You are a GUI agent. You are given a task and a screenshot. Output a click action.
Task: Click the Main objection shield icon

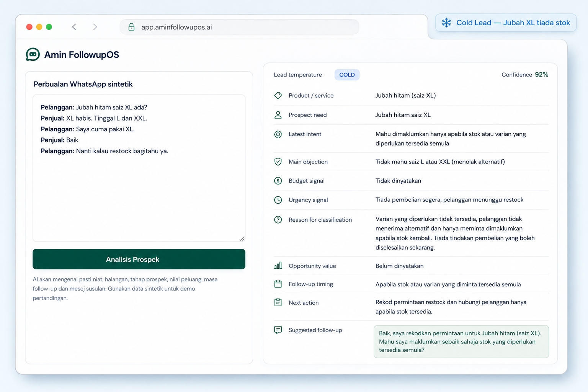[278, 162]
